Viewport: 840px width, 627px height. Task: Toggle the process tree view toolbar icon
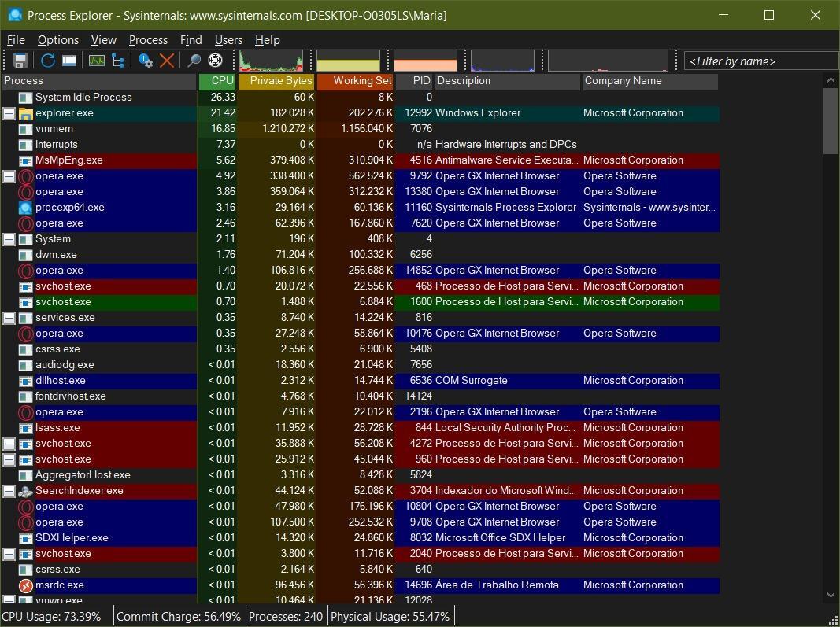coord(118,61)
